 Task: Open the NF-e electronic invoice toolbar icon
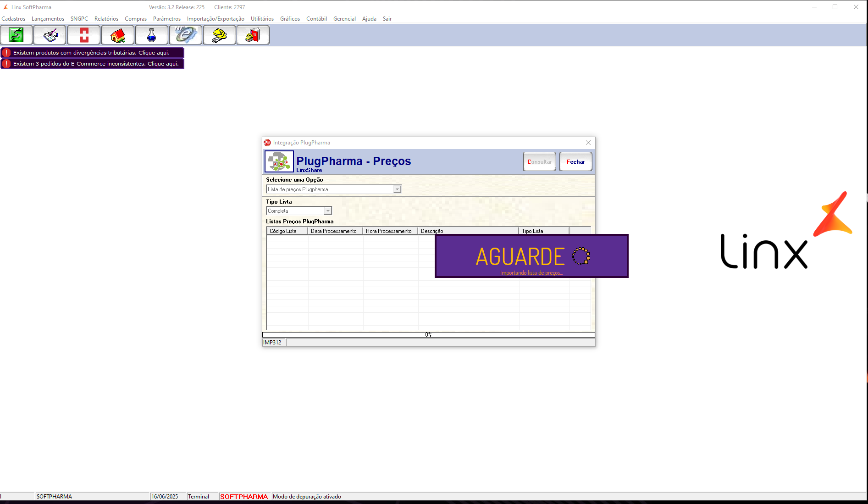pos(186,35)
